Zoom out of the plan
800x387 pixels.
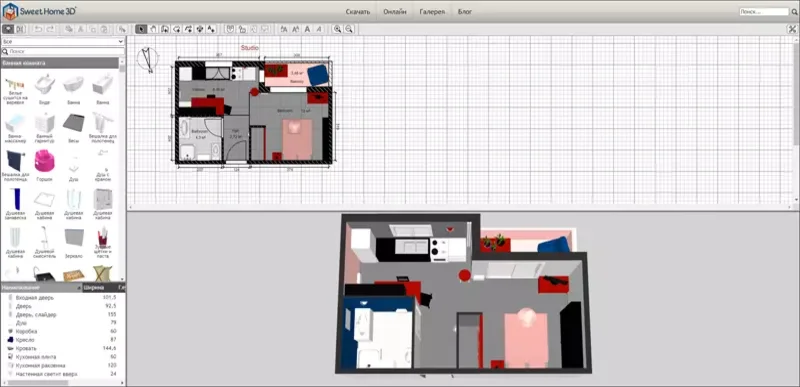pos(348,30)
